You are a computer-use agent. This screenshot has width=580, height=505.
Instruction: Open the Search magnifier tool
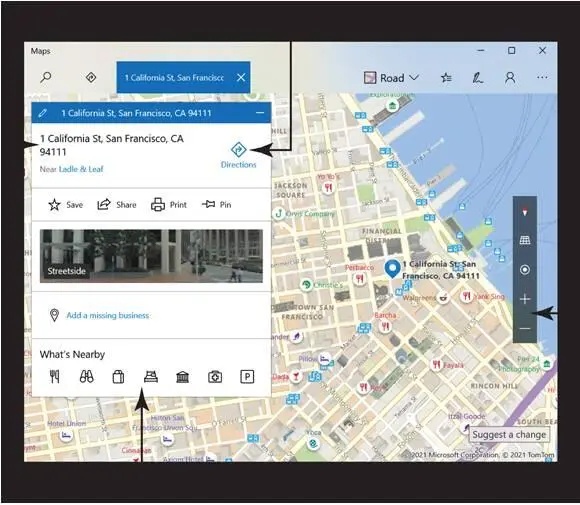point(46,77)
